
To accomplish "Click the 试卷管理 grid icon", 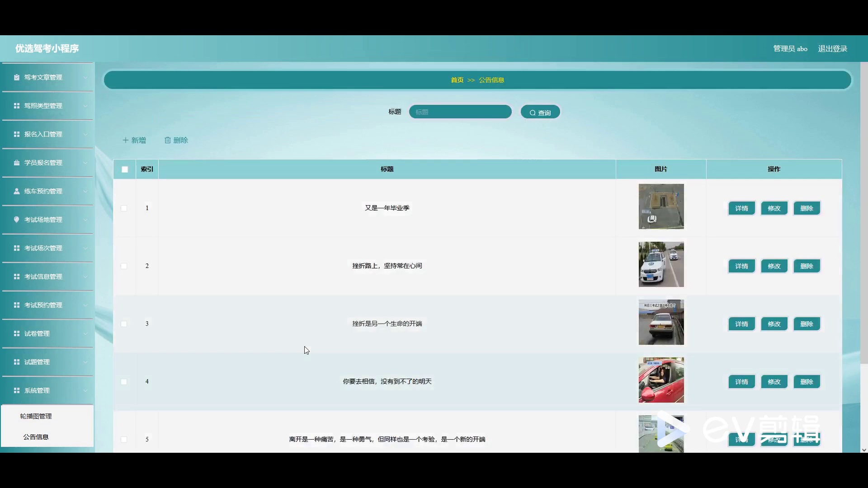I will click(17, 333).
